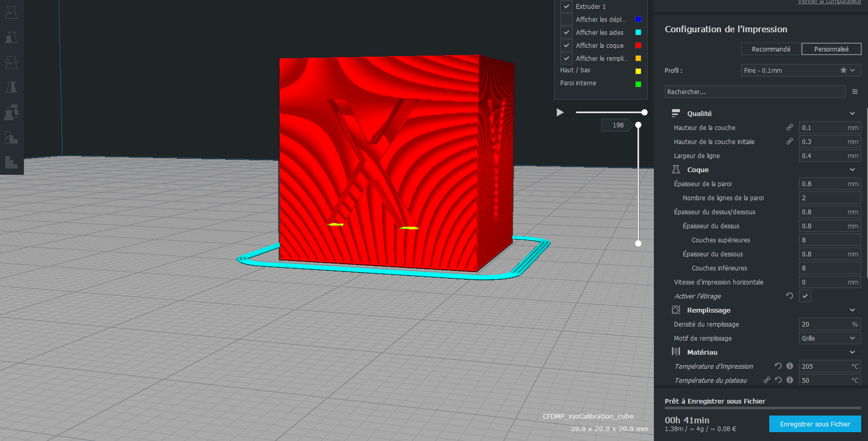This screenshot has height=441, width=868.
Task: Select the Mirror tool in left toolbar
Action: [x=11, y=87]
